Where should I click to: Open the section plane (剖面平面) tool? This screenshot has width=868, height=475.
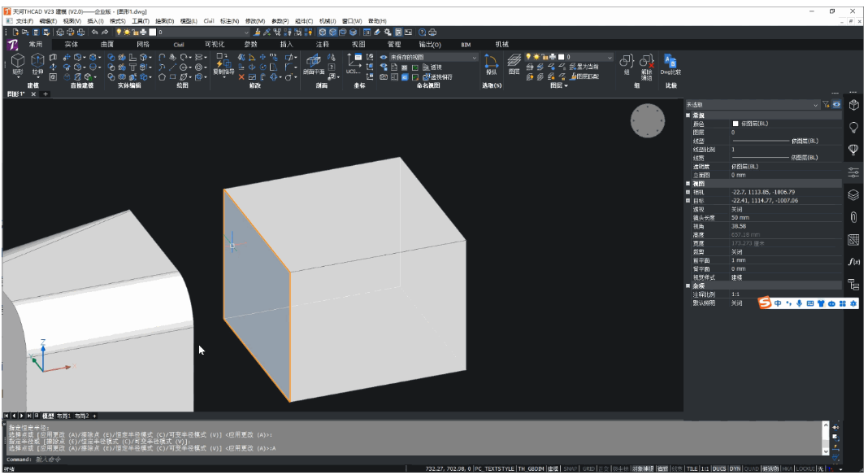click(314, 64)
